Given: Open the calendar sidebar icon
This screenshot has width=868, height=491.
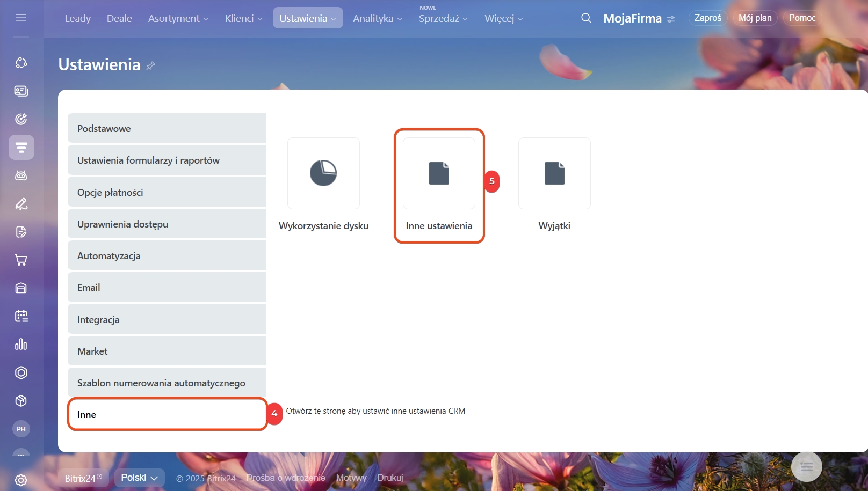Looking at the screenshot, I should (21, 316).
